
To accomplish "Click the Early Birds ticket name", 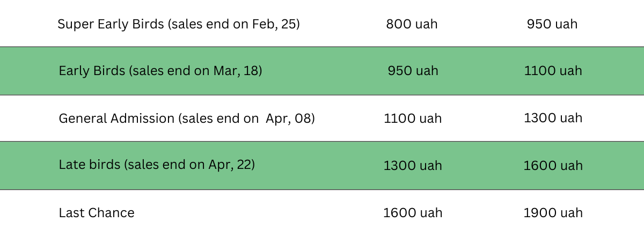I will click(x=91, y=71).
